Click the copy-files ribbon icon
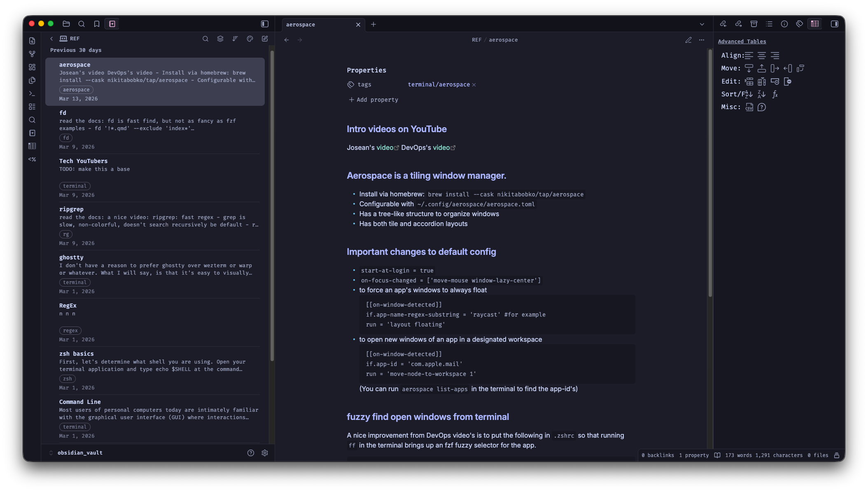Viewport: 868px width, 492px height. (32, 80)
